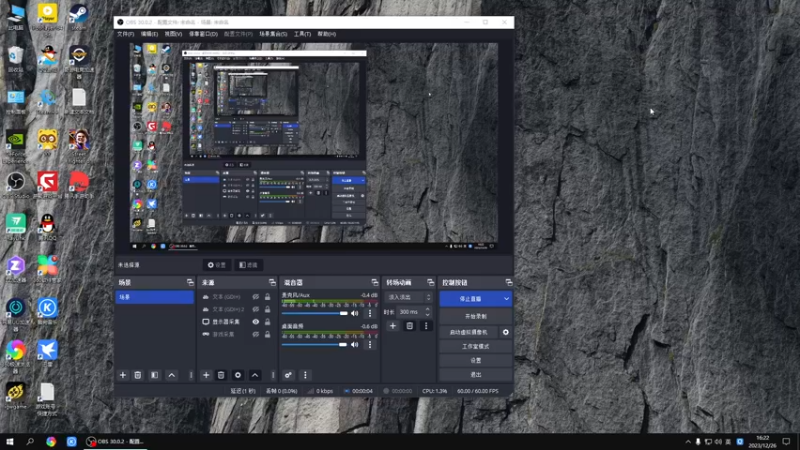Click 退出 exit button in Controls
The width and height of the screenshot is (800, 450).
point(476,374)
